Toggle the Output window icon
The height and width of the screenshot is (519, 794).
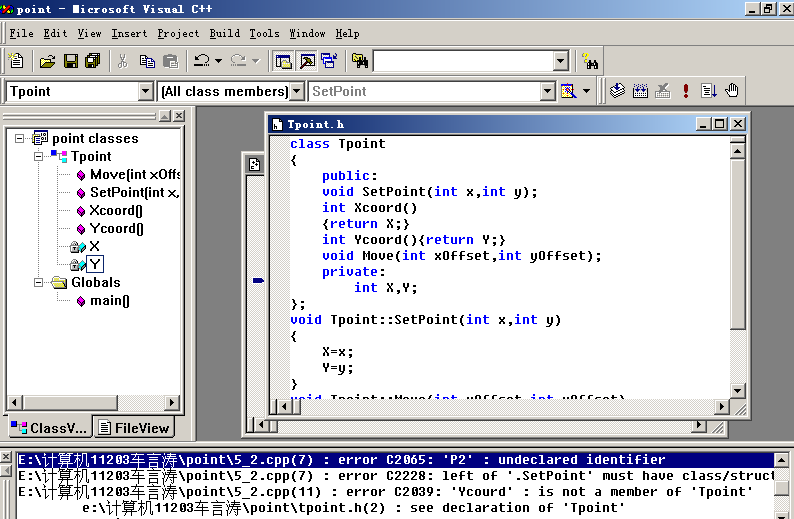[x=307, y=61]
